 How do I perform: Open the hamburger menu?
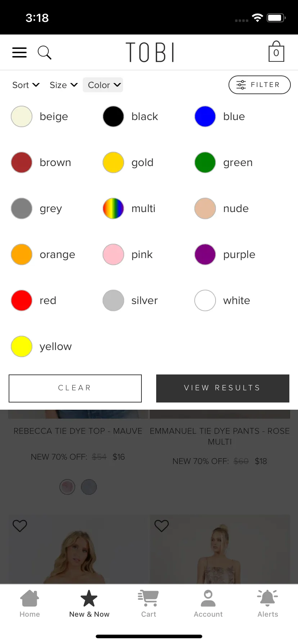point(19,52)
